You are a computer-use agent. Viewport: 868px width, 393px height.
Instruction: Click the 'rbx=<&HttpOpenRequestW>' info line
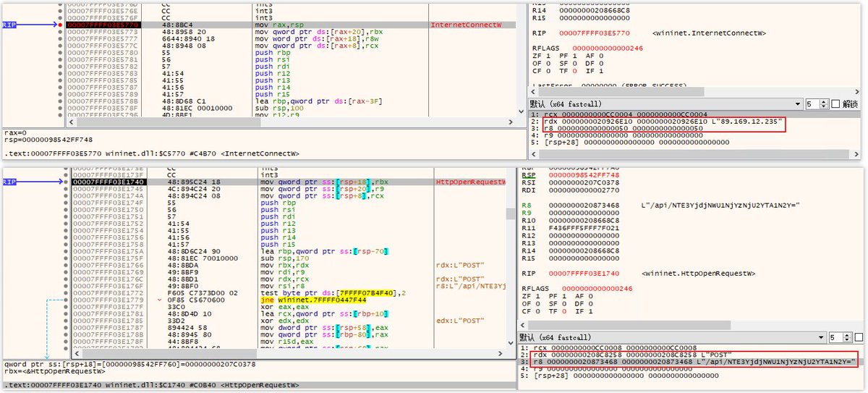click(55, 371)
